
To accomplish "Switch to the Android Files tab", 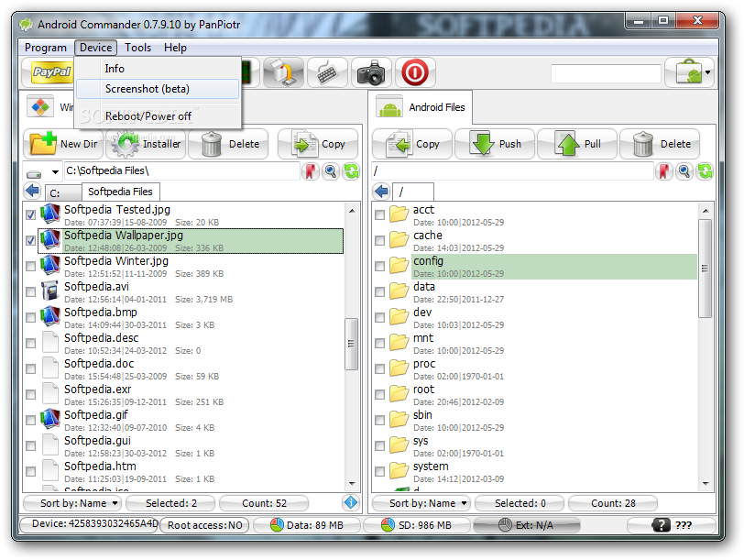I will click(421, 107).
